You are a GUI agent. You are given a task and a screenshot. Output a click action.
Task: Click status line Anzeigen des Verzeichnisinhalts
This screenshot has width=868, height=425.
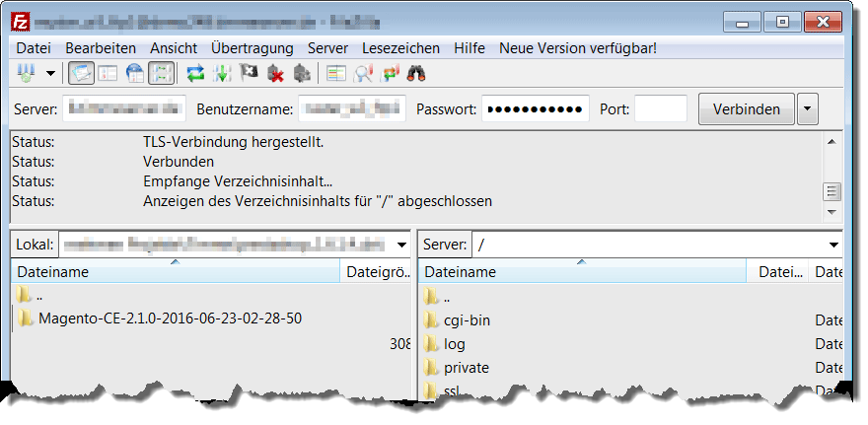[x=318, y=200]
